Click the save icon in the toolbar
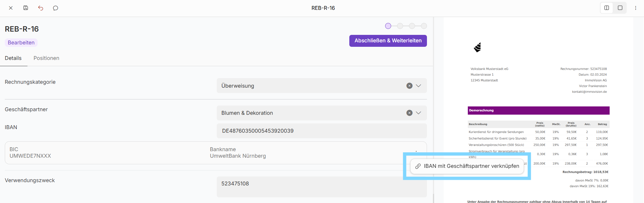644x203 pixels. click(x=26, y=8)
